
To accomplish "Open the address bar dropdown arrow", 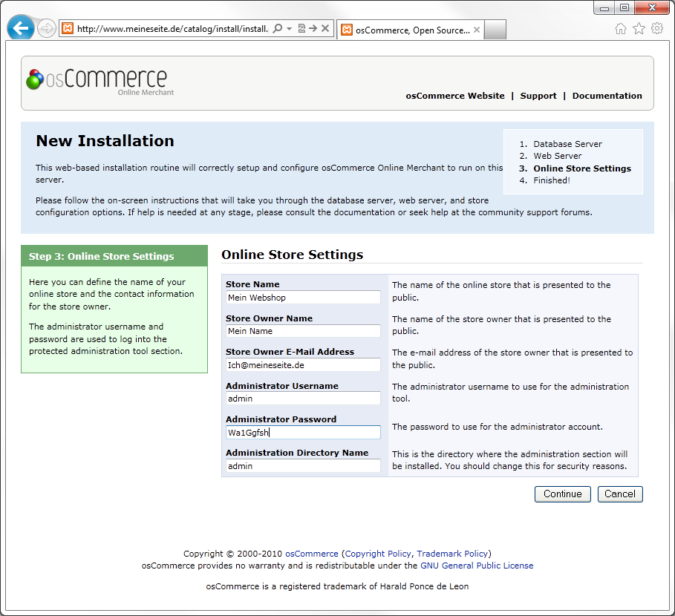I will tap(289, 29).
